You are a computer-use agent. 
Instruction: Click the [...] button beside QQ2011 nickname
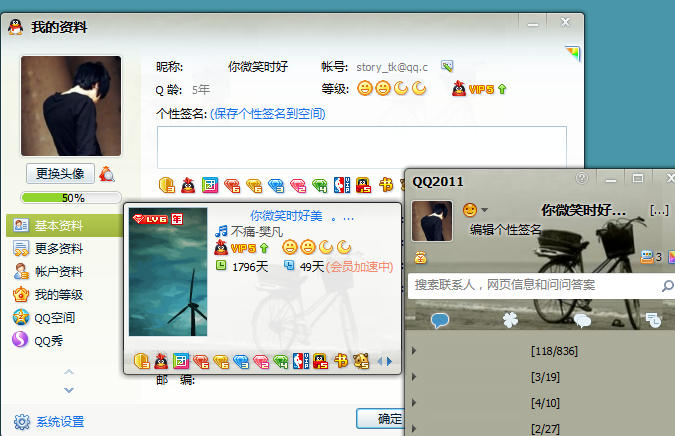coord(659,210)
